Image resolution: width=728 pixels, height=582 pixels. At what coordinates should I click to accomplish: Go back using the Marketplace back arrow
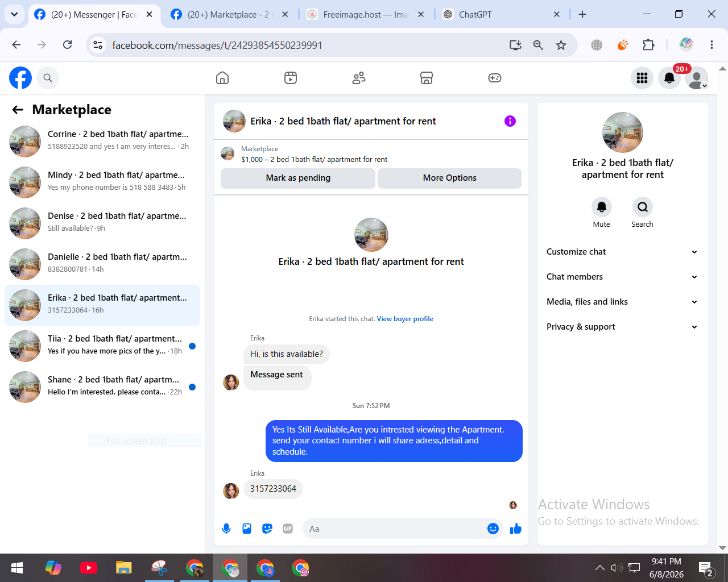point(18,110)
